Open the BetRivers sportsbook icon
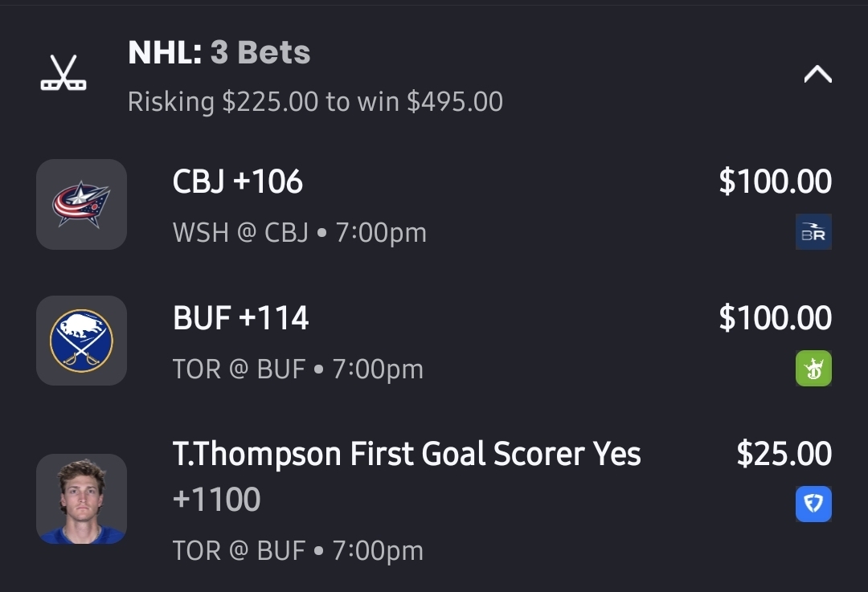 pyautogui.click(x=813, y=232)
